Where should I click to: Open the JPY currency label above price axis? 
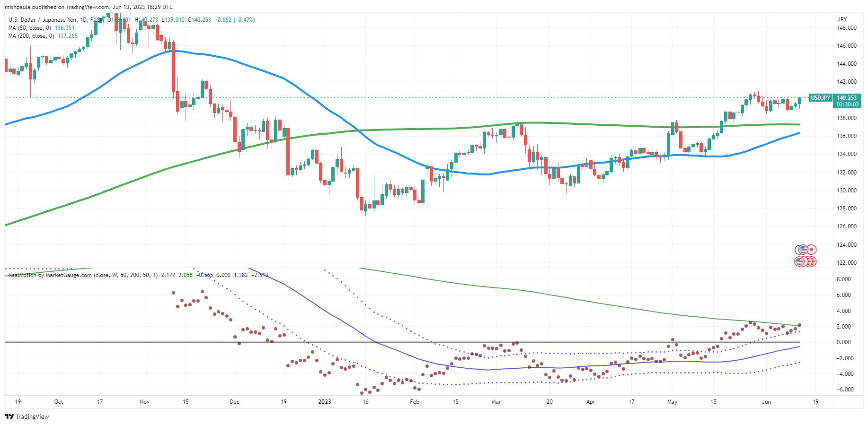tap(842, 19)
